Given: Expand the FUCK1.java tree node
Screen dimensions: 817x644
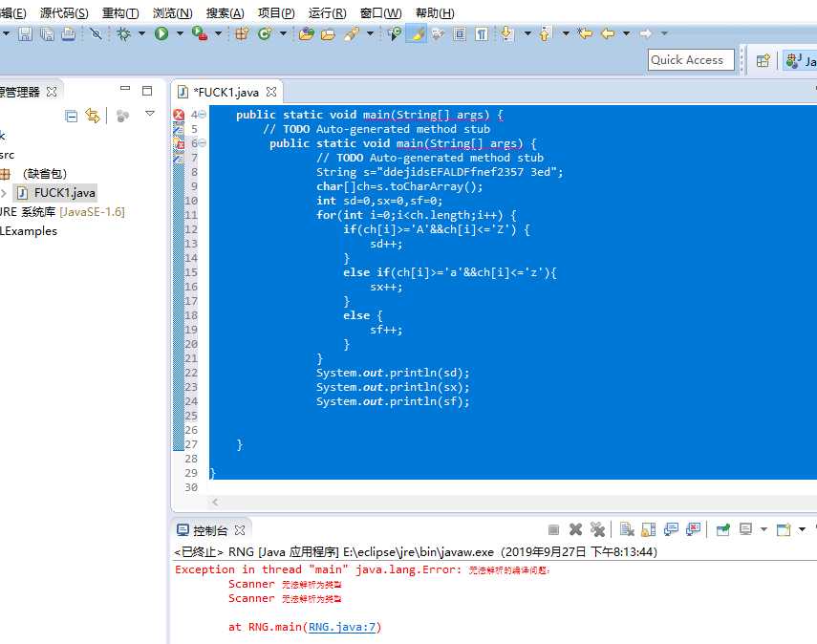Looking at the screenshot, I should [4, 193].
